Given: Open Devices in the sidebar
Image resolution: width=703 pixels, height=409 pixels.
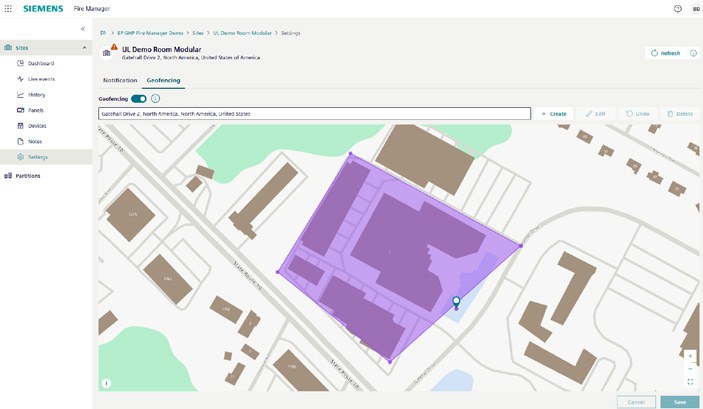Looking at the screenshot, I should point(37,126).
